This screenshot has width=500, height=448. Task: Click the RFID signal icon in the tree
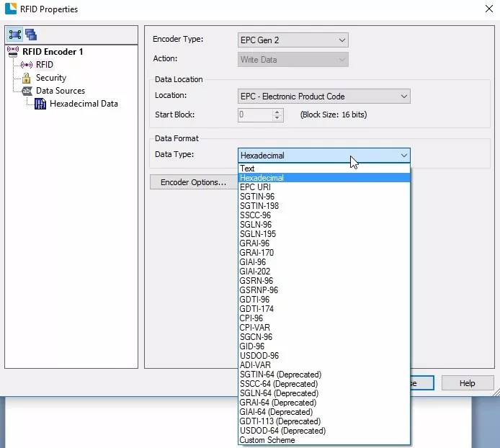(x=27, y=65)
